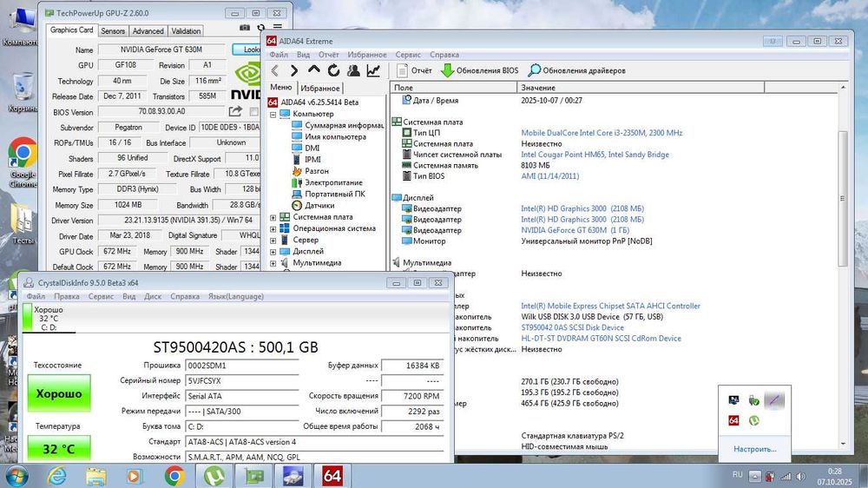Expand the Системная плата tree node
868x488 pixels.
click(x=273, y=217)
